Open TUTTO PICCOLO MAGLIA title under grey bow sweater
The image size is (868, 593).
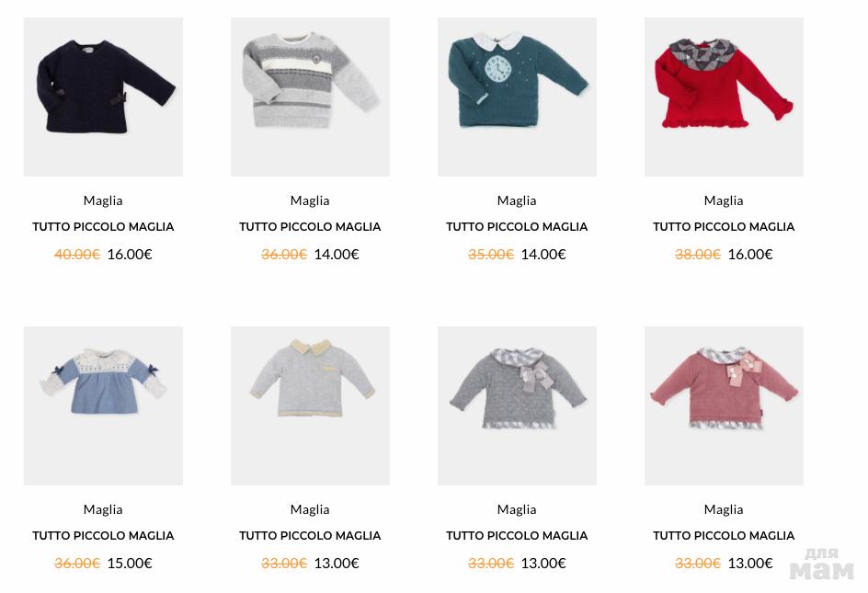click(x=517, y=535)
